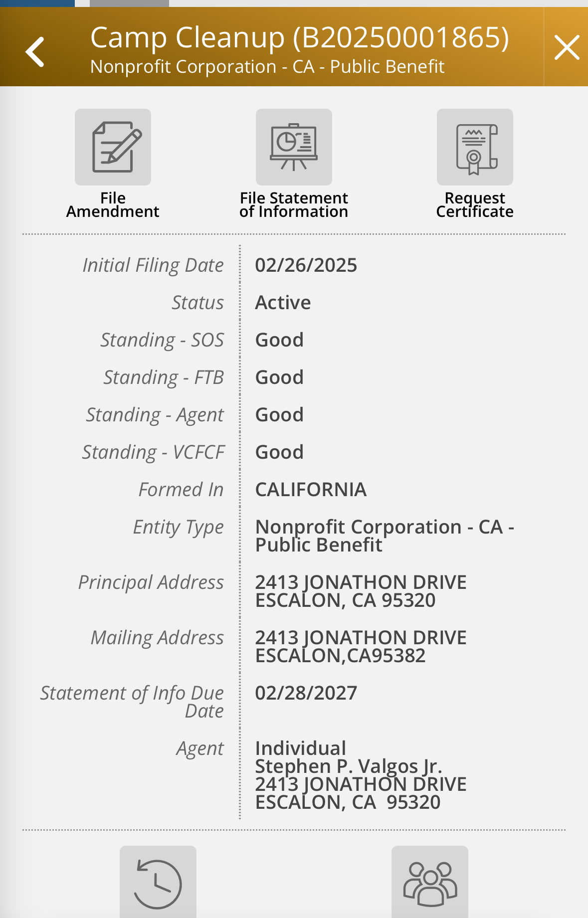Click the Active status value
Viewport: 588px width, 918px height.
[283, 303]
